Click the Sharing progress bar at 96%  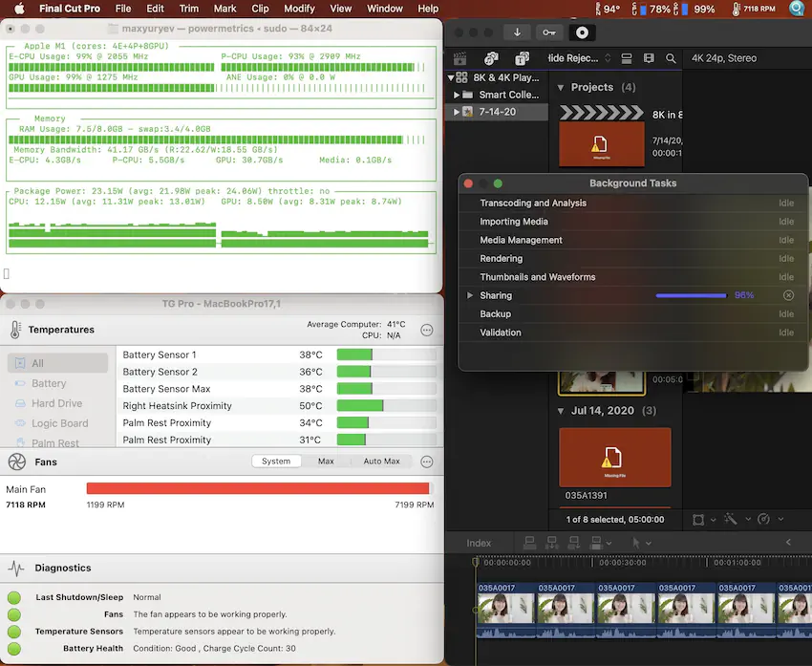pyautogui.click(x=691, y=295)
